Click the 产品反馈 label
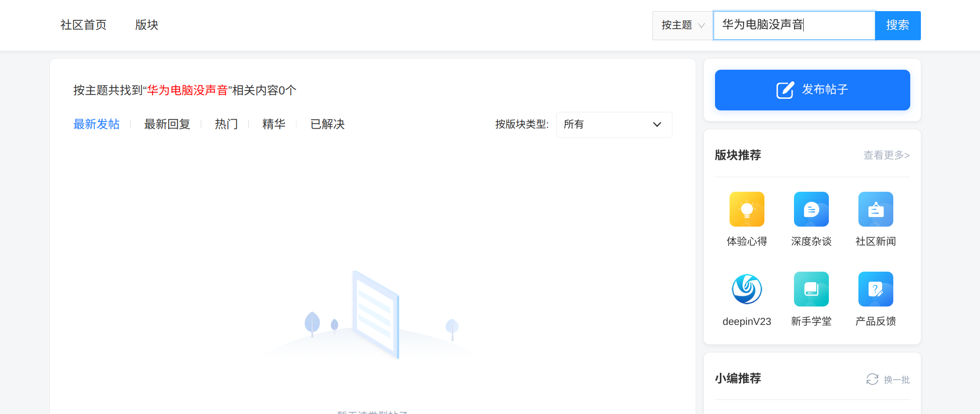 [875, 321]
